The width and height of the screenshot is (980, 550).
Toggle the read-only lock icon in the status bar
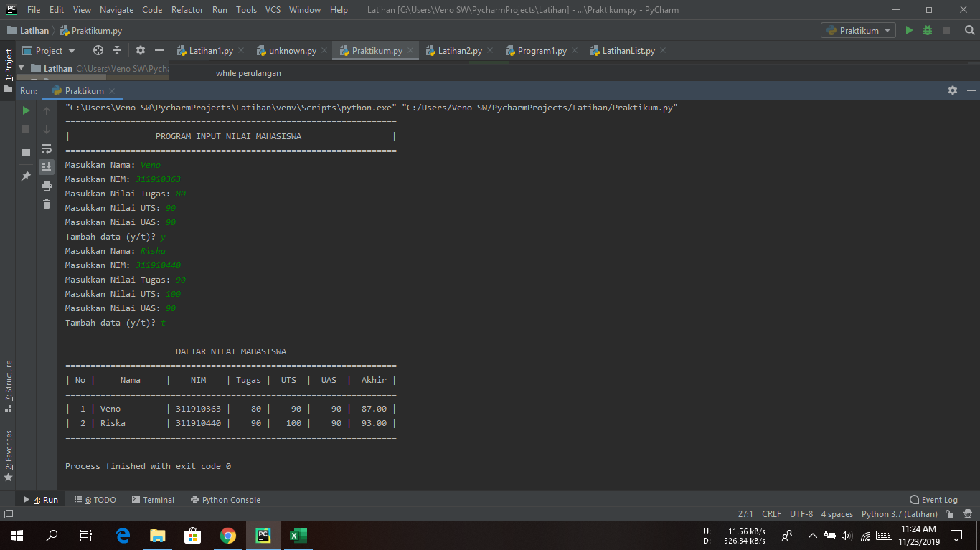(x=949, y=514)
